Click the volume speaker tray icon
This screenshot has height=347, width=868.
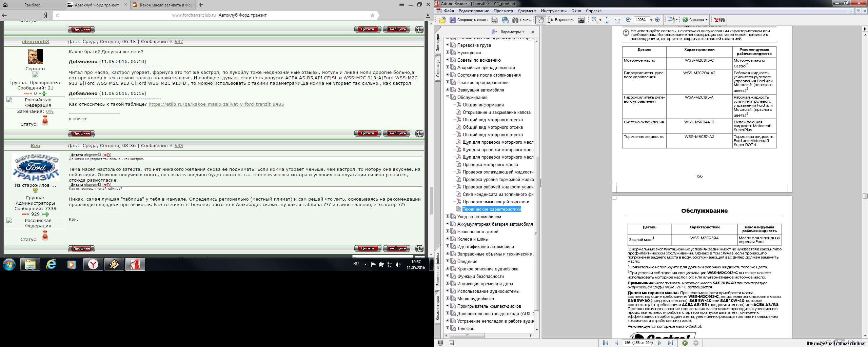point(398,265)
